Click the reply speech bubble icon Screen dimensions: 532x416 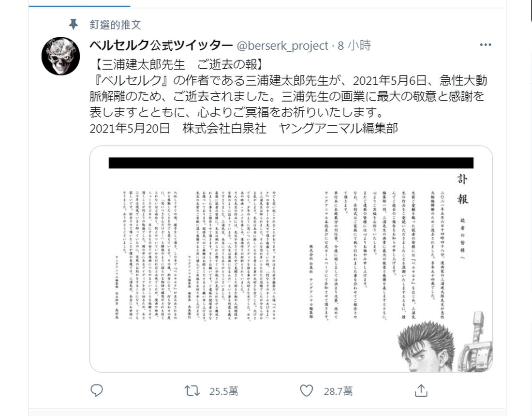pos(97,390)
